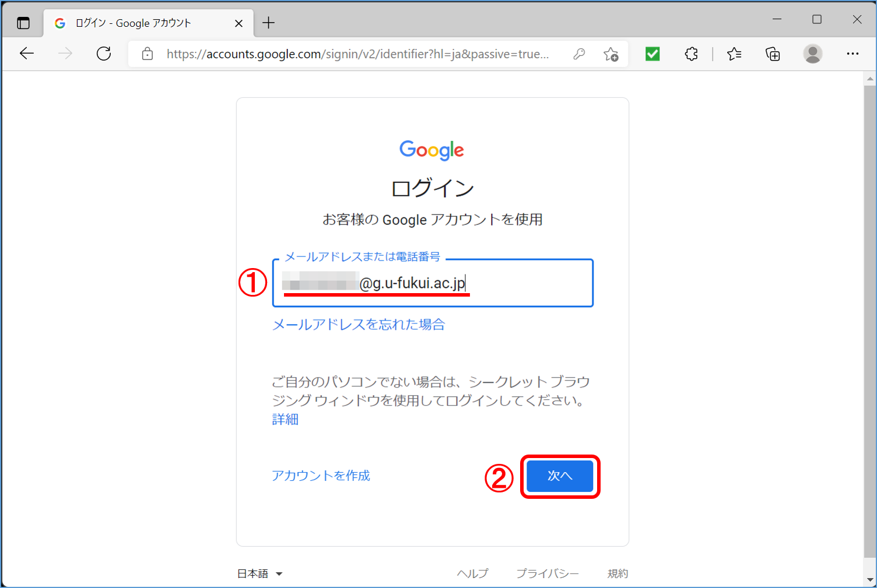
Task: Open the Collections icon
Action: (x=773, y=54)
